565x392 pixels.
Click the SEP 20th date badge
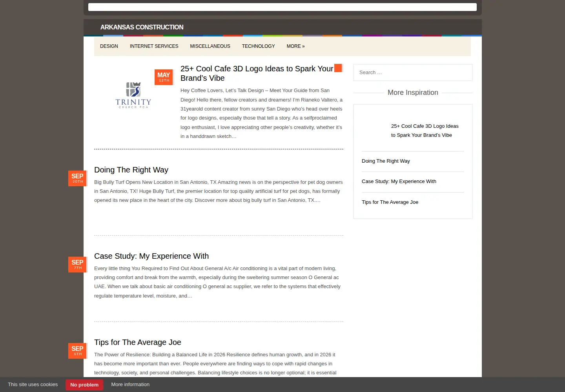(x=77, y=178)
